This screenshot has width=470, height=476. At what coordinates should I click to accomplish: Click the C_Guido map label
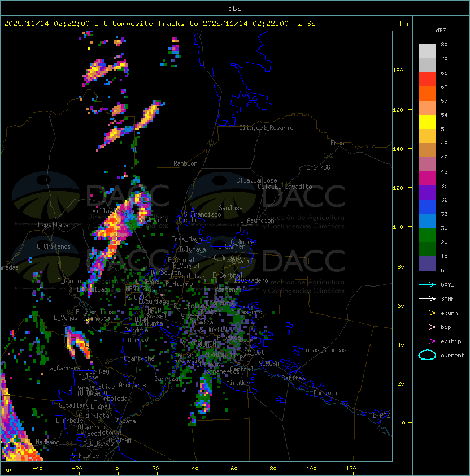69,281
